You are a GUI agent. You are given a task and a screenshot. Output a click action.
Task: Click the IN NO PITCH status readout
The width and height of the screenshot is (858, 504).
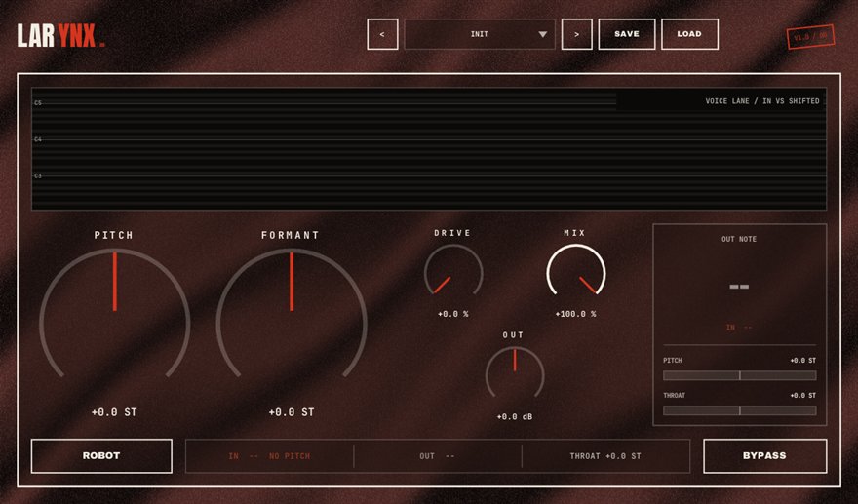coord(269,456)
